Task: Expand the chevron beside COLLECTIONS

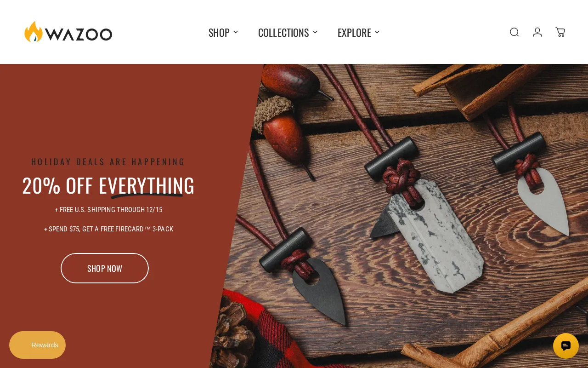Action: point(315,32)
